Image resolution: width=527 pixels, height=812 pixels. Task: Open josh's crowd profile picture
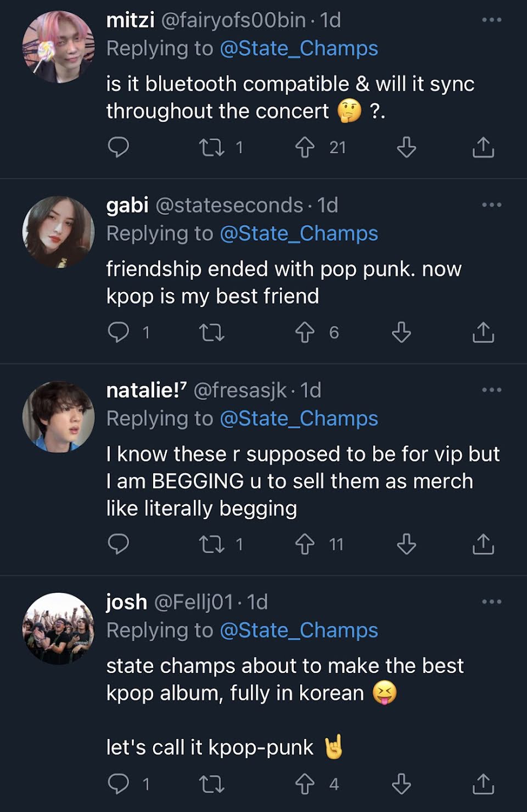coord(58,629)
